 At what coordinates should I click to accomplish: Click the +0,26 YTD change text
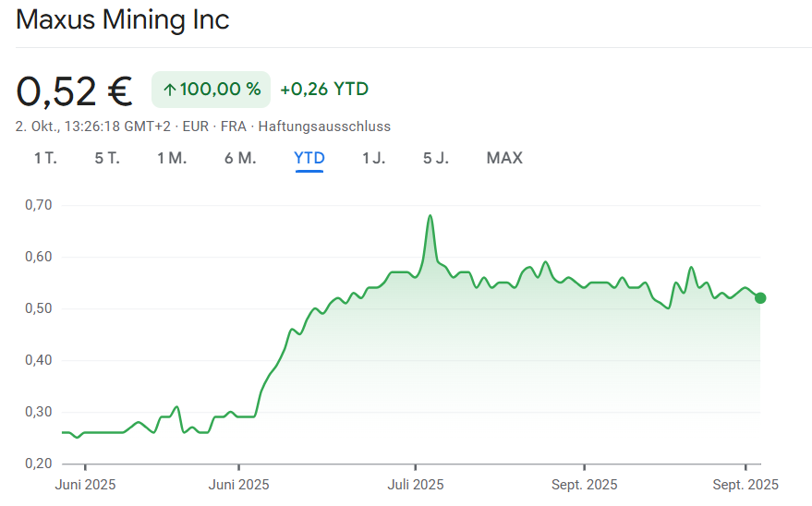click(324, 90)
